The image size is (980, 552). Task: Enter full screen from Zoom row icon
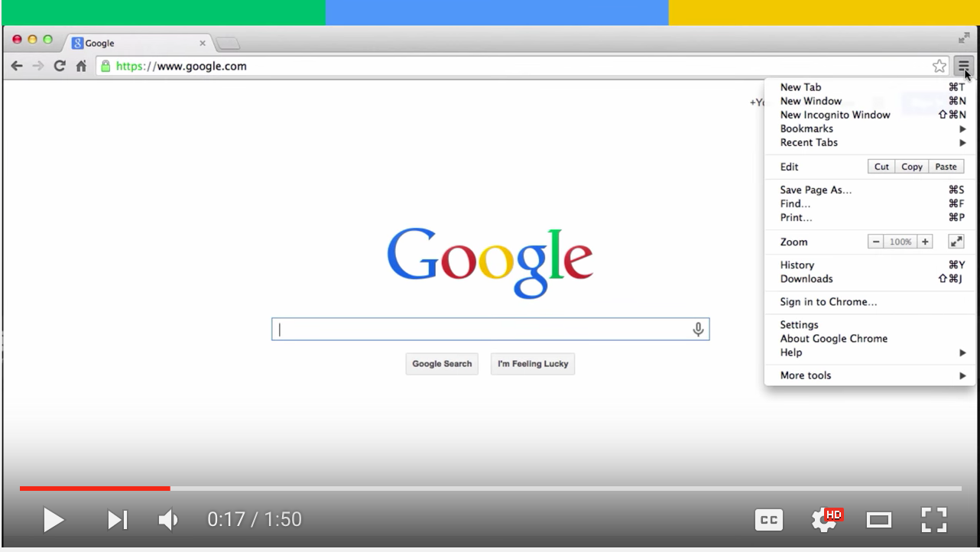tap(956, 242)
